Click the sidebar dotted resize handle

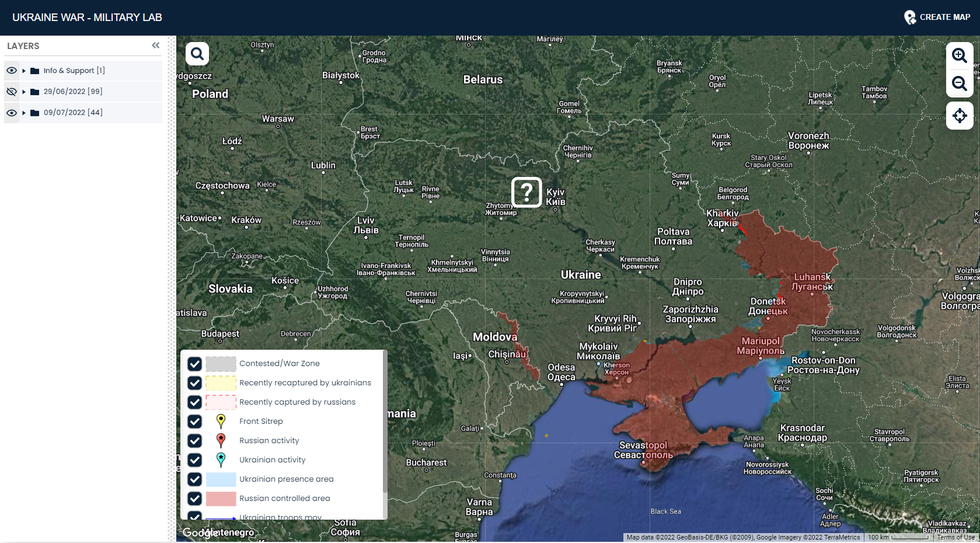pyautogui.click(x=172, y=289)
